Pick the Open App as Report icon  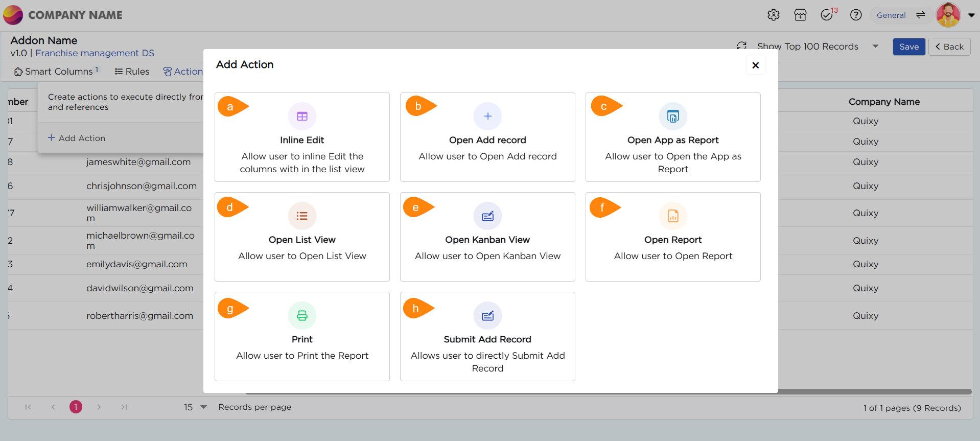673,117
